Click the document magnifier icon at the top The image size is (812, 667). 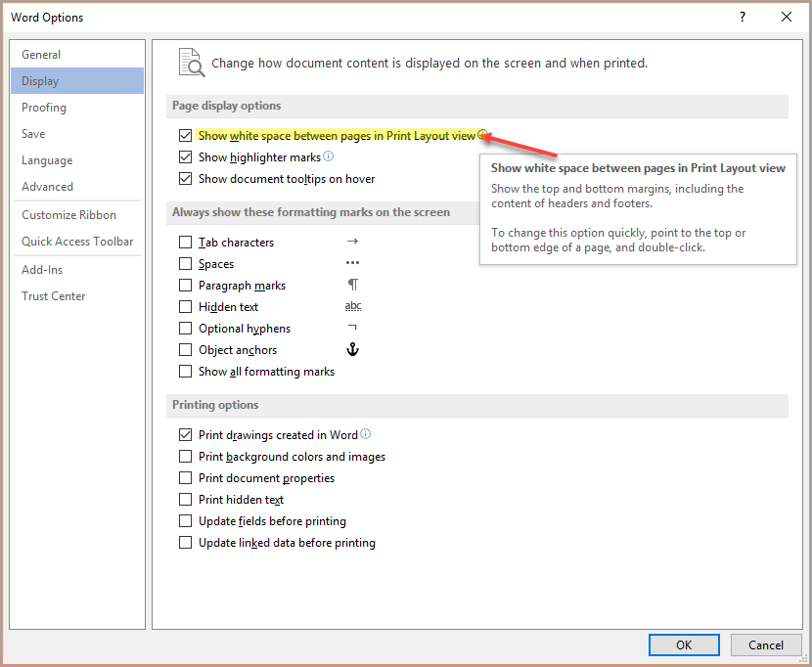tap(192, 63)
